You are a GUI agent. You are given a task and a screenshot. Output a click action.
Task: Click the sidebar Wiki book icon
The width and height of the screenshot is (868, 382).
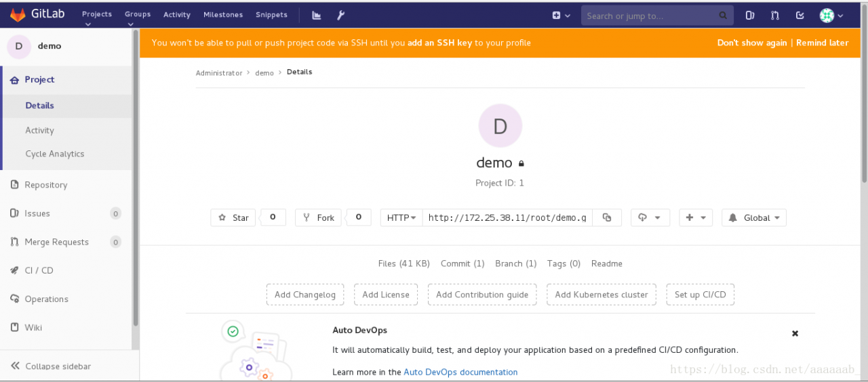14,327
